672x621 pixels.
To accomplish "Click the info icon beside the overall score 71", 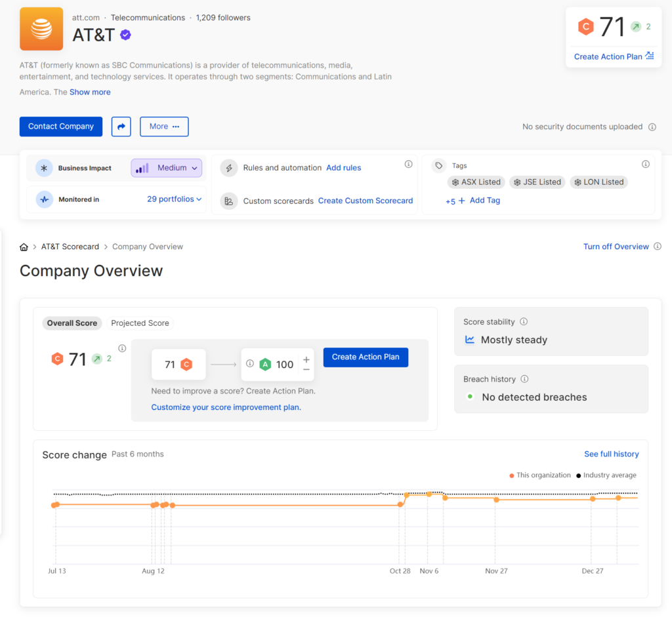I will pos(122,348).
